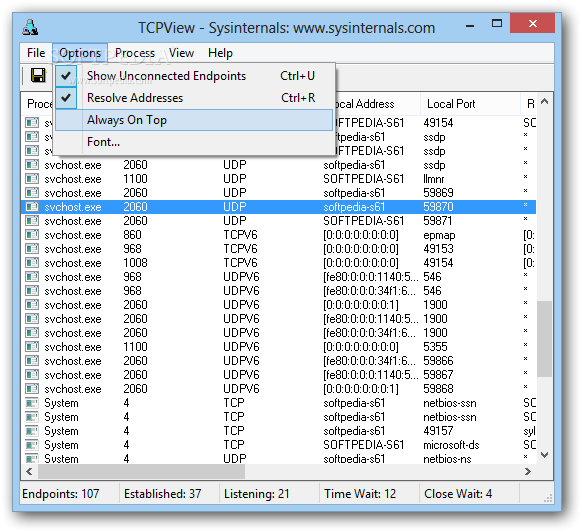This screenshot has height=532, width=582.
Task: Click the vertical scrollbar up arrow
Action: click(545, 101)
